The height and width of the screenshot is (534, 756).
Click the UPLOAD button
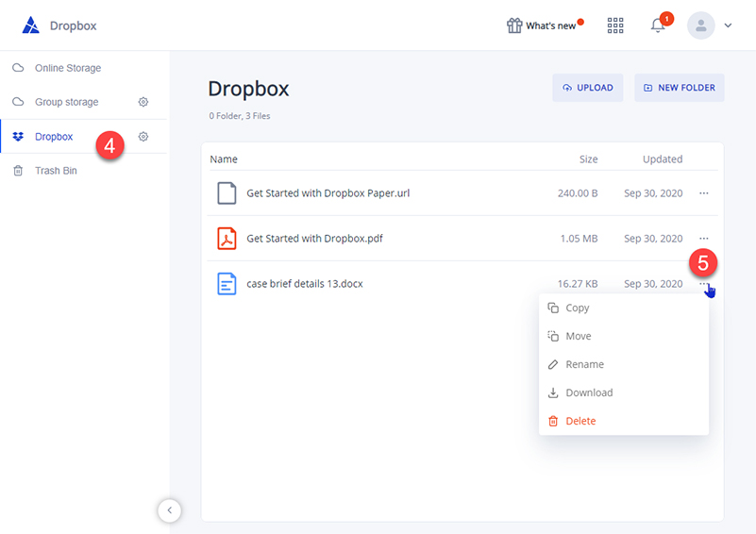click(x=588, y=88)
